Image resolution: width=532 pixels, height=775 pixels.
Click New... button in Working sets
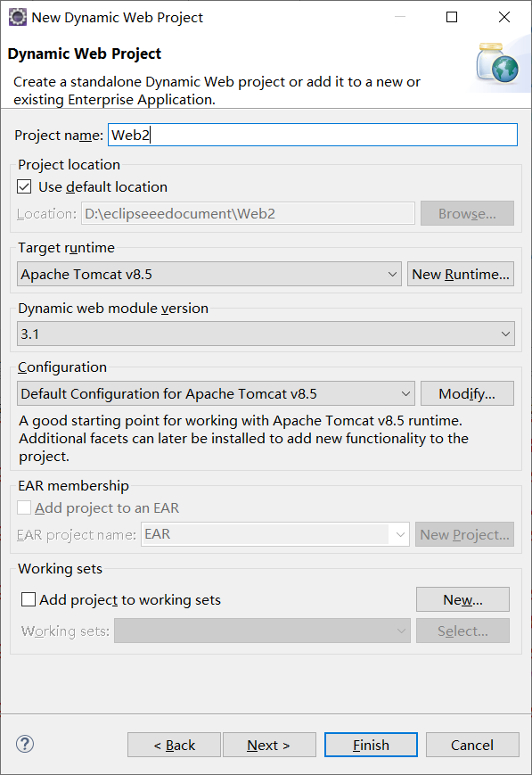click(x=462, y=599)
